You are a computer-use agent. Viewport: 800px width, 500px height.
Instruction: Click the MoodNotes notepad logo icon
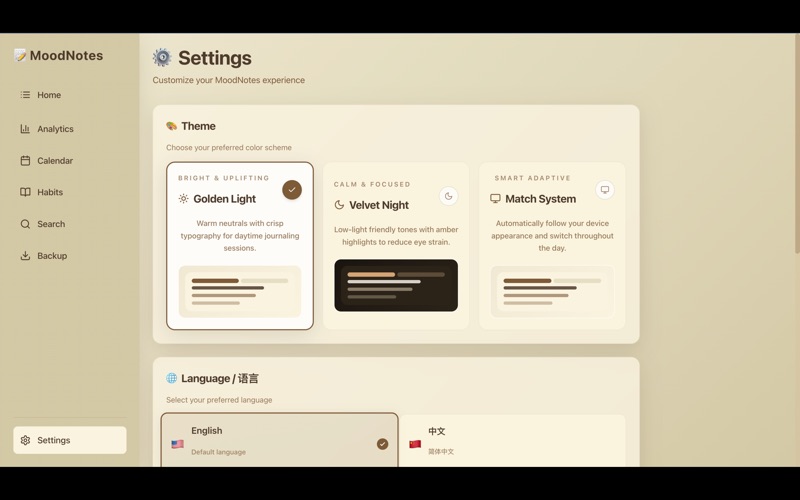coord(20,55)
